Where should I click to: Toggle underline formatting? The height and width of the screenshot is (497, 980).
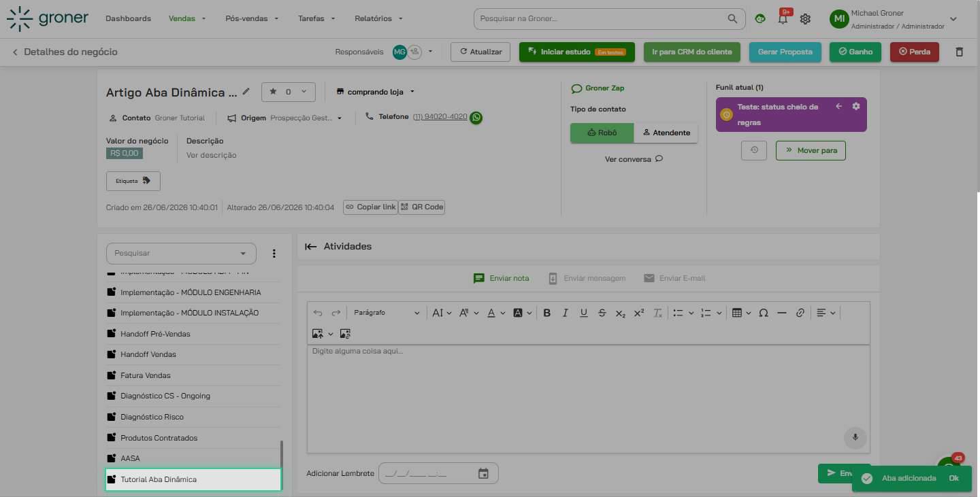click(x=583, y=313)
